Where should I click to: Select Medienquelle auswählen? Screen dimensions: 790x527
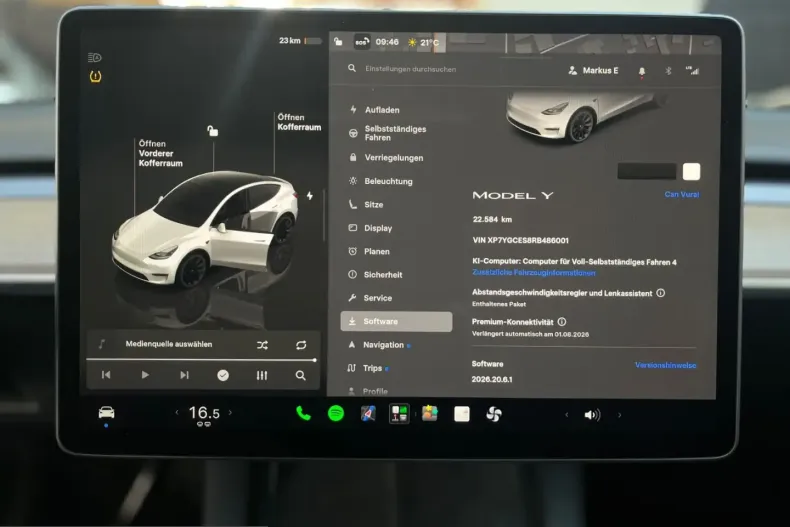pyautogui.click(x=169, y=344)
